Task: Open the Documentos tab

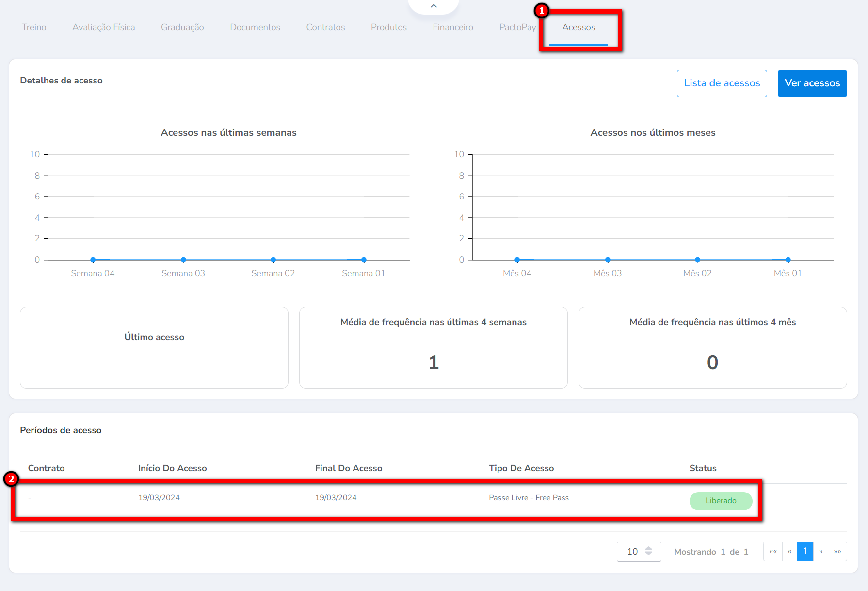Action: pyautogui.click(x=255, y=27)
